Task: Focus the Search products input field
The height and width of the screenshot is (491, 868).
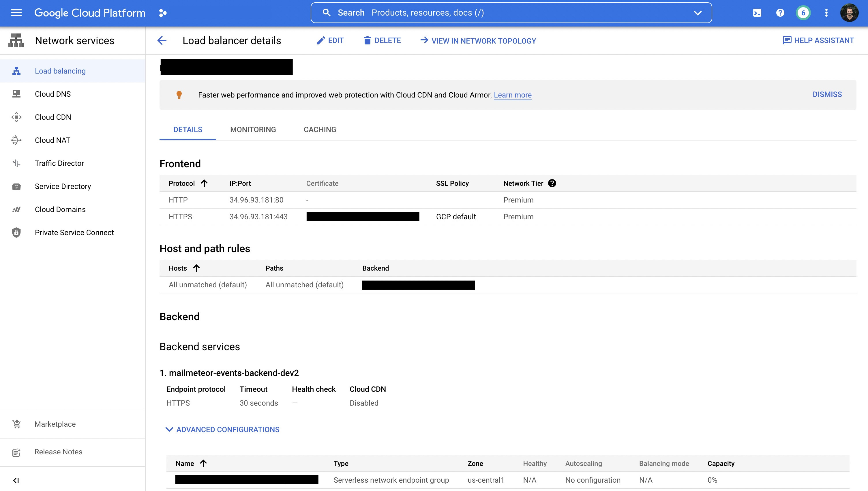Action: click(x=511, y=13)
